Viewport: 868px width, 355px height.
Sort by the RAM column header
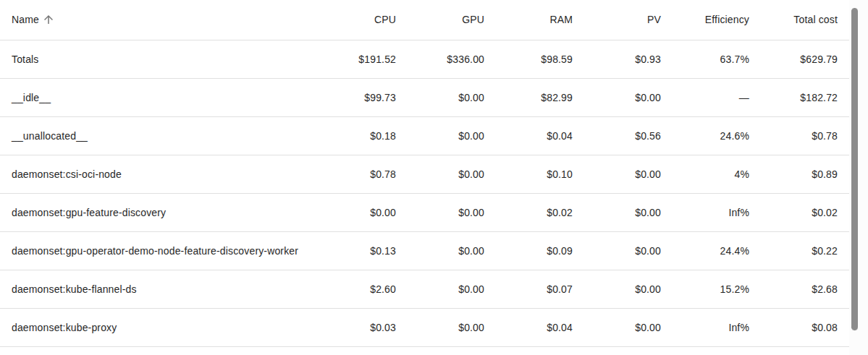tap(561, 20)
